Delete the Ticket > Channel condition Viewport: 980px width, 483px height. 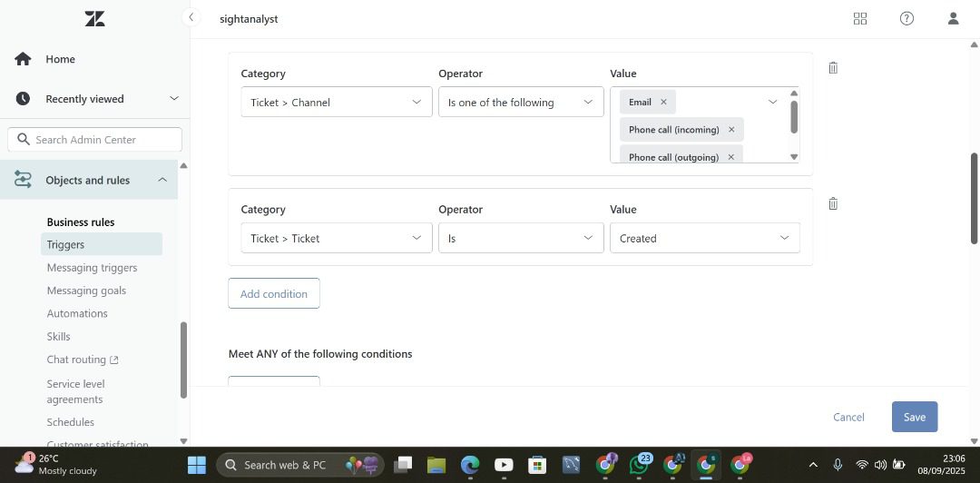833,68
